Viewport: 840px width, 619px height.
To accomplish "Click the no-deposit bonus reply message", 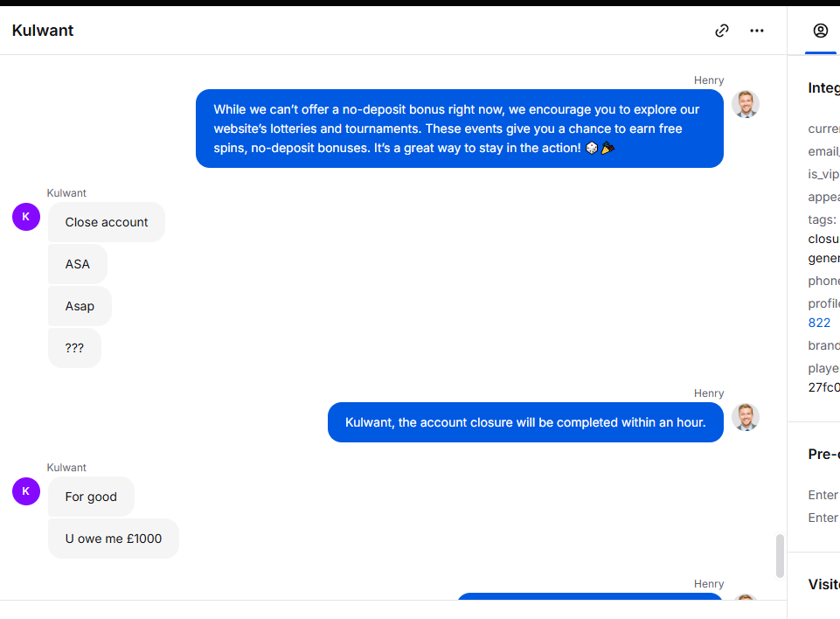I will pos(460,129).
